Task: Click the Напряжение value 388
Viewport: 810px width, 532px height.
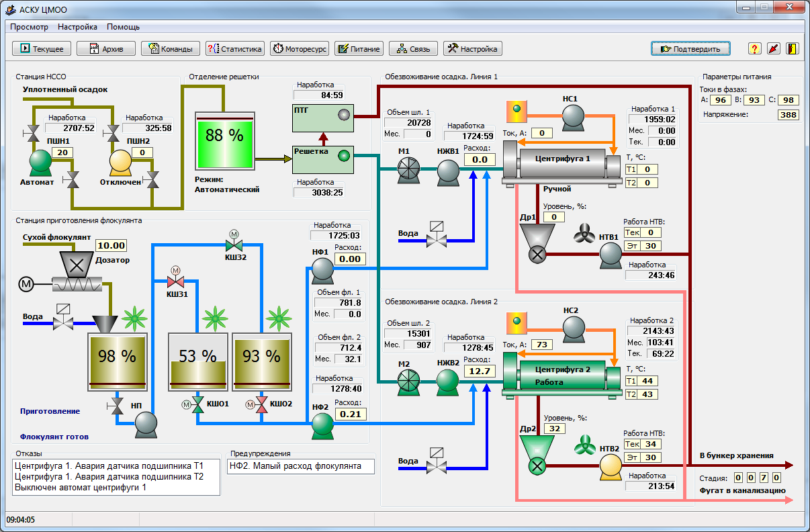Action: click(789, 115)
